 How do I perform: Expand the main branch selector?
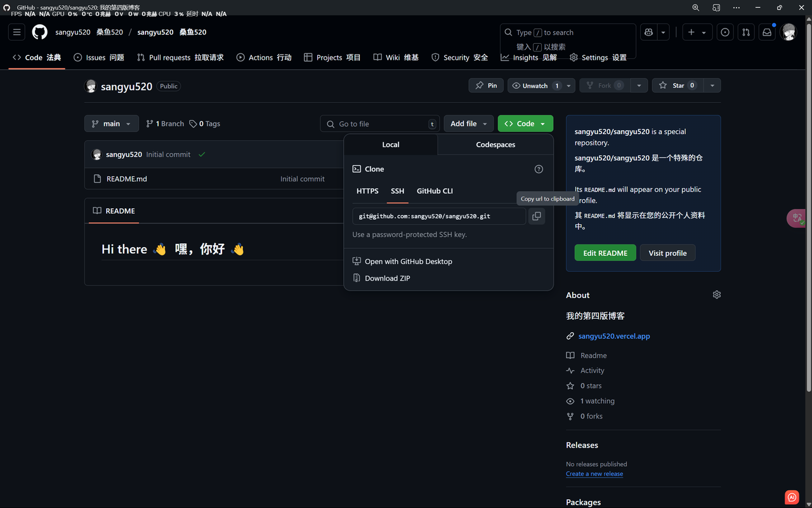point(112,124)
